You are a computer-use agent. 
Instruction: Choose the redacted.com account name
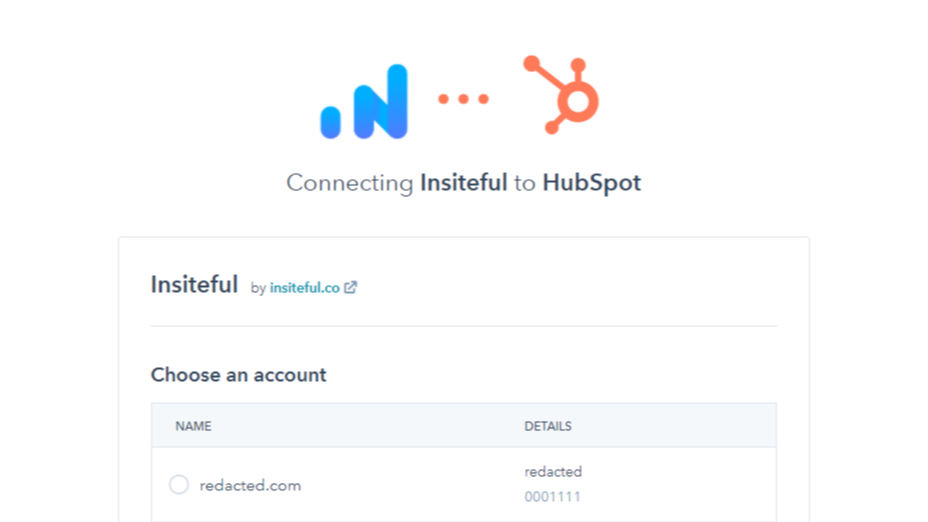[x=250, y=486]
